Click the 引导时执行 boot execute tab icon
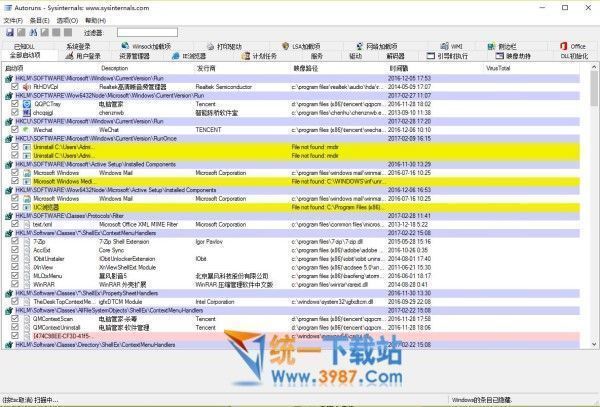This screenshot has width=600, height=407. (x=430, y=56)
